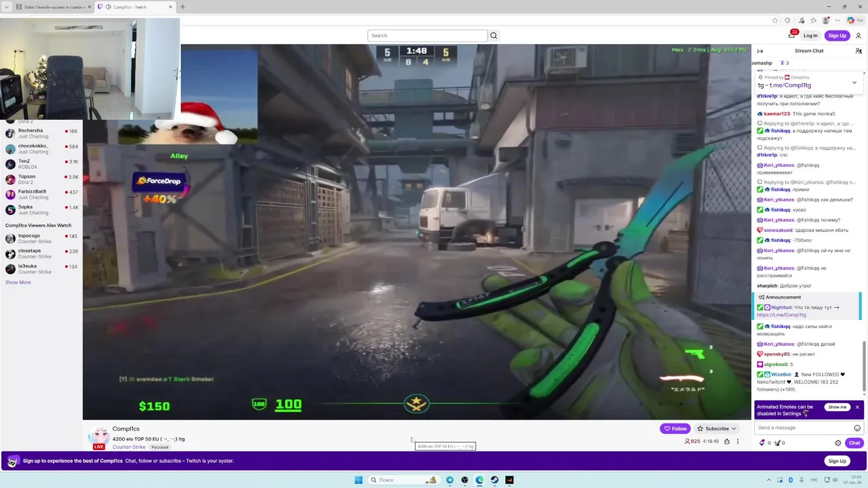
Task: Open topocsgo recommended channel
Action: pyautogui.click(x=41, y=239)
